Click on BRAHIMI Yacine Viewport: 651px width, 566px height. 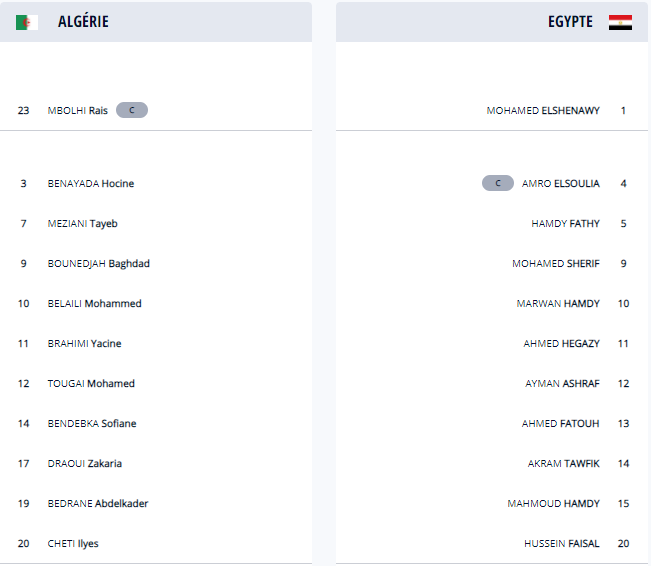85,343
